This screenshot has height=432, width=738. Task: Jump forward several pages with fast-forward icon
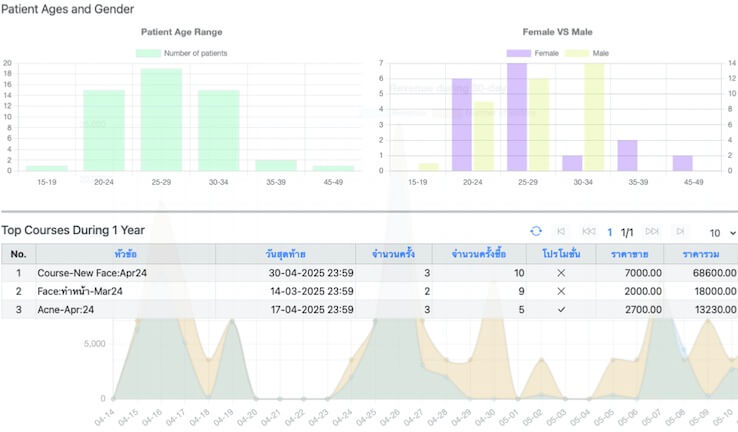[x=652, y=232]
